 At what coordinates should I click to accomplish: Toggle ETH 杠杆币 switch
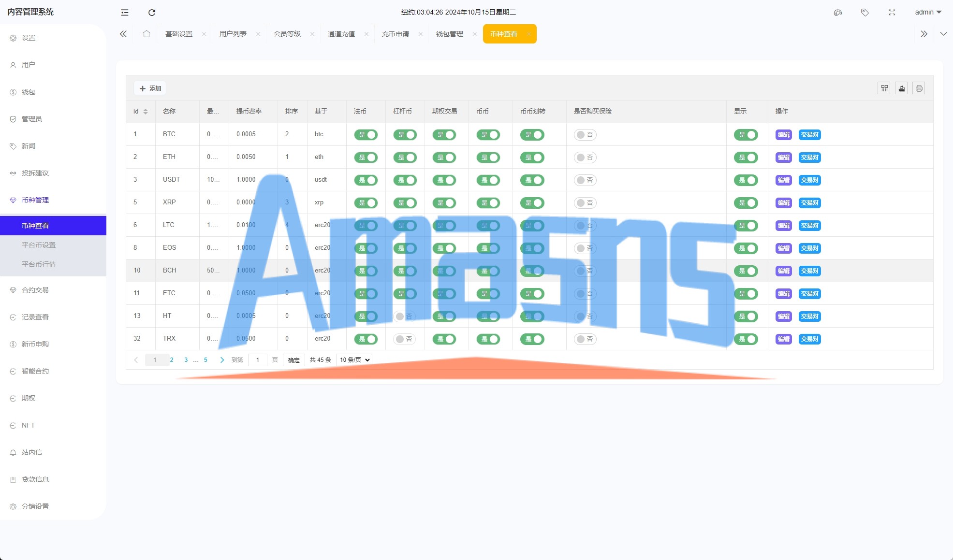pos(405,158)
